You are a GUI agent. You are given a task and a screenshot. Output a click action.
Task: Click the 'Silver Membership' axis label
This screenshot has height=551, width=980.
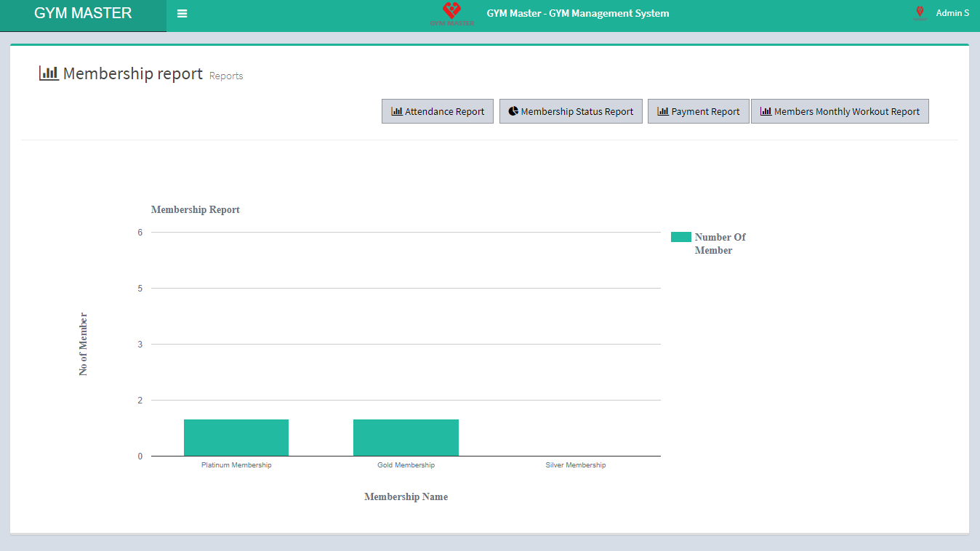click(575, 465)
